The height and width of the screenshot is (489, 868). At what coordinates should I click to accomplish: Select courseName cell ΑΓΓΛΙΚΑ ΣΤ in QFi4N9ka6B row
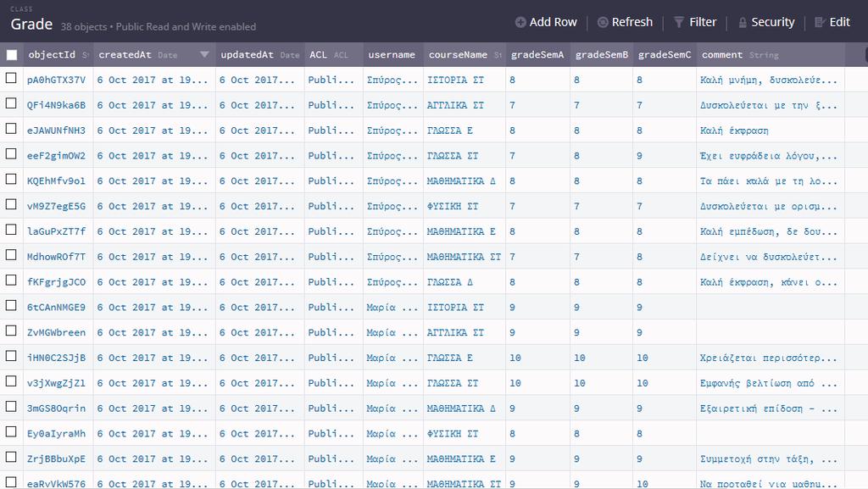pyautogui.click(x=465, y=105)
